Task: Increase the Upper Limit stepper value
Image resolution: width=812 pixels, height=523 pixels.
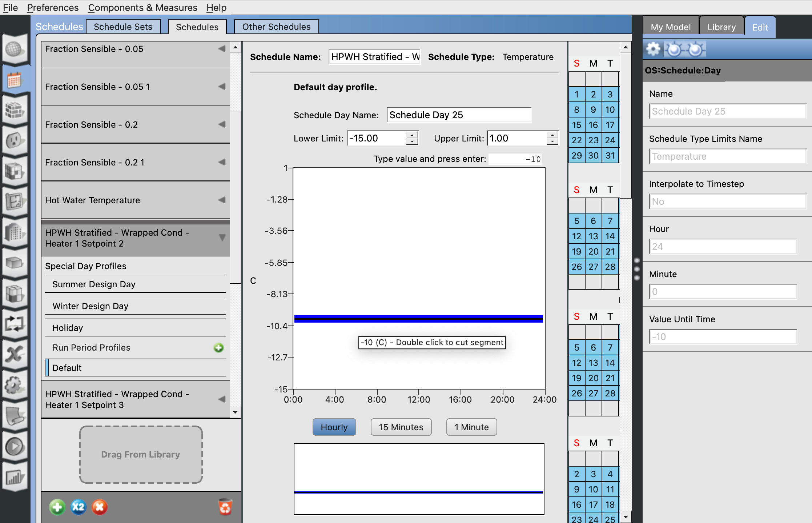Action: [x=552, y=135]
